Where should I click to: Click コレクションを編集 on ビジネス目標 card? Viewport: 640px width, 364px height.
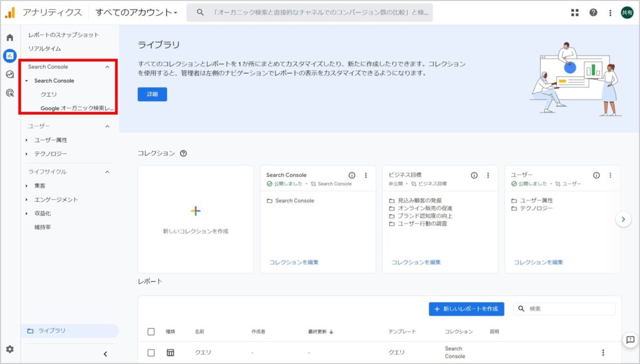tap(416, 262)
